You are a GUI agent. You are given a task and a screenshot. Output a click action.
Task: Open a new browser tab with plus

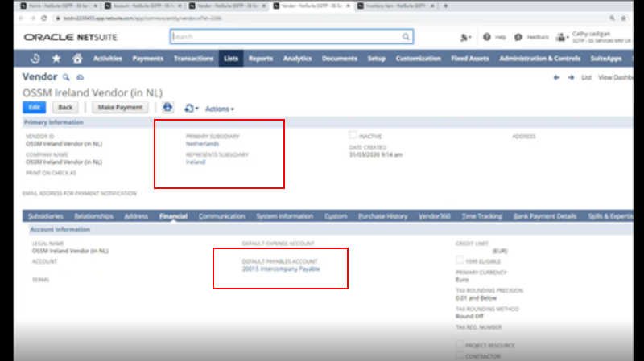pyautogui.click(x=446, y=6)
